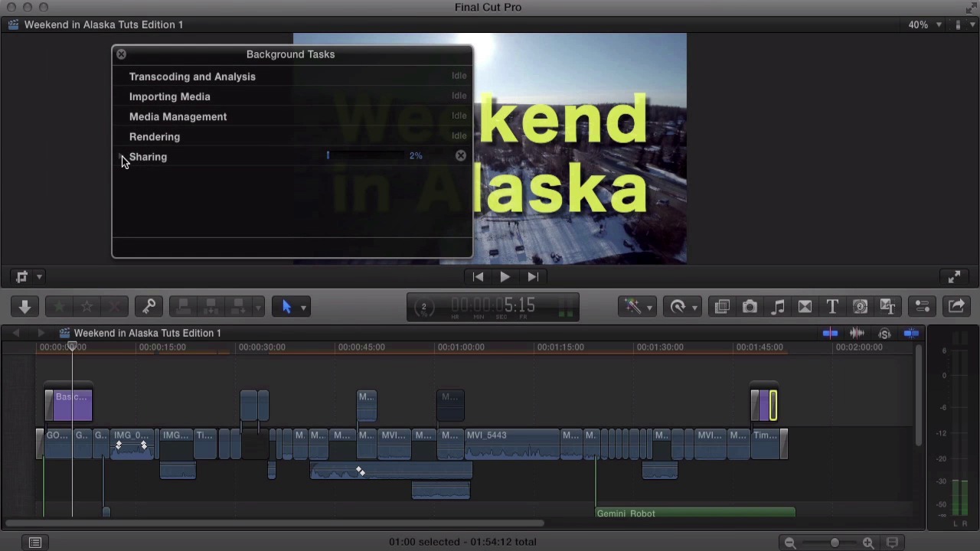Zoom in timeline with plus magnifier
This screenshot has width=980, height=551.
(868, 543)
